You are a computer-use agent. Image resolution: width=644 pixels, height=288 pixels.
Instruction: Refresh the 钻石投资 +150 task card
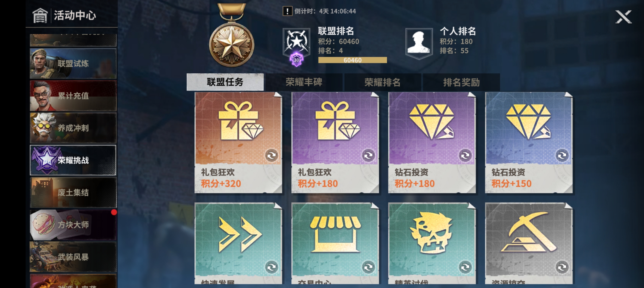562,155
